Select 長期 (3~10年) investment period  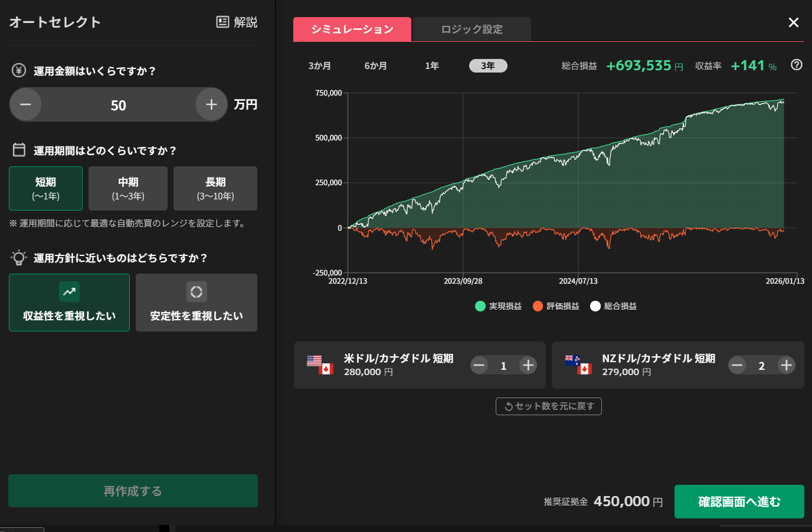pos(215,188)
